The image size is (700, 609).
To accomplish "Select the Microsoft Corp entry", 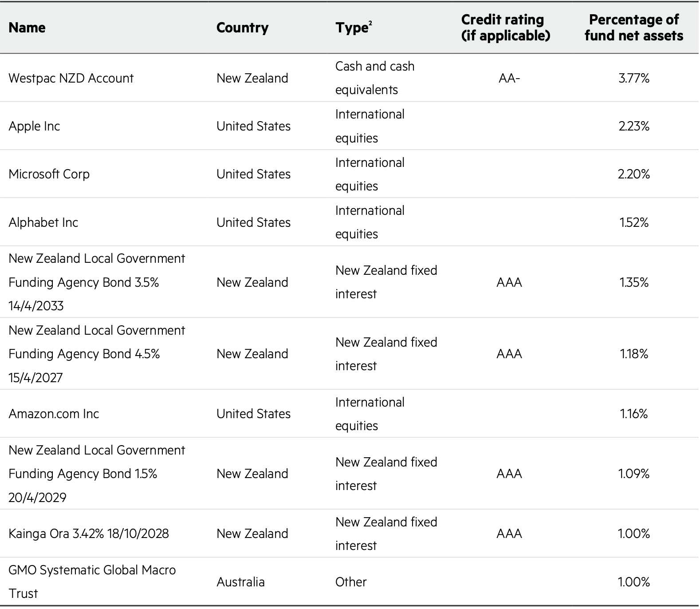I will [49, 174].
